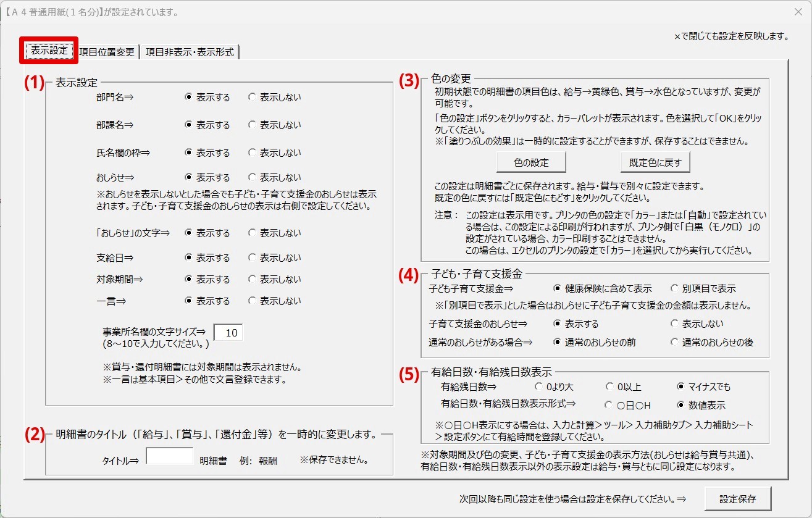Select 表示しない for 氏名欄の枠
812x518 pixels.
275,152
